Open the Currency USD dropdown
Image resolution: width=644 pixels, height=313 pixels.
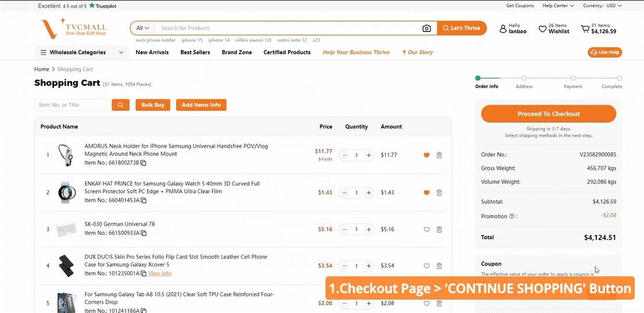603,6
